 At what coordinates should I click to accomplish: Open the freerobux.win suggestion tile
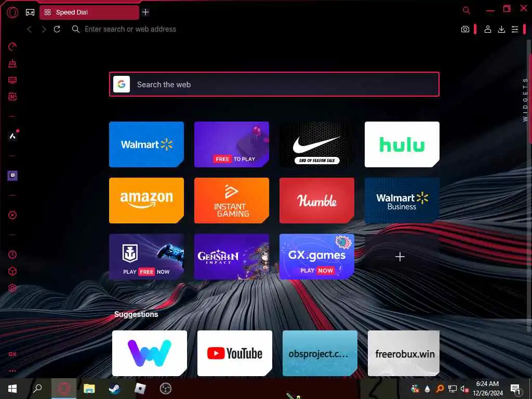(x=404, y=353)
